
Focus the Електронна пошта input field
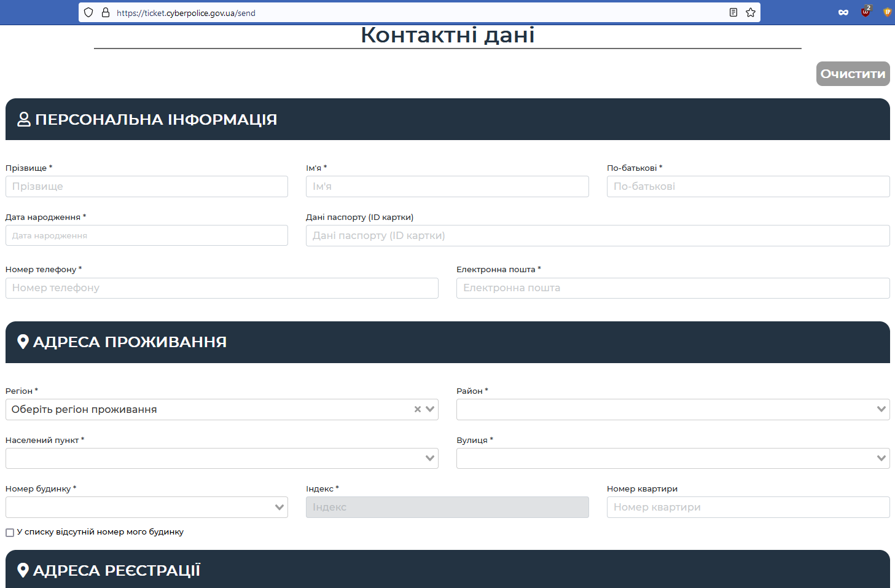pos(673,288)
